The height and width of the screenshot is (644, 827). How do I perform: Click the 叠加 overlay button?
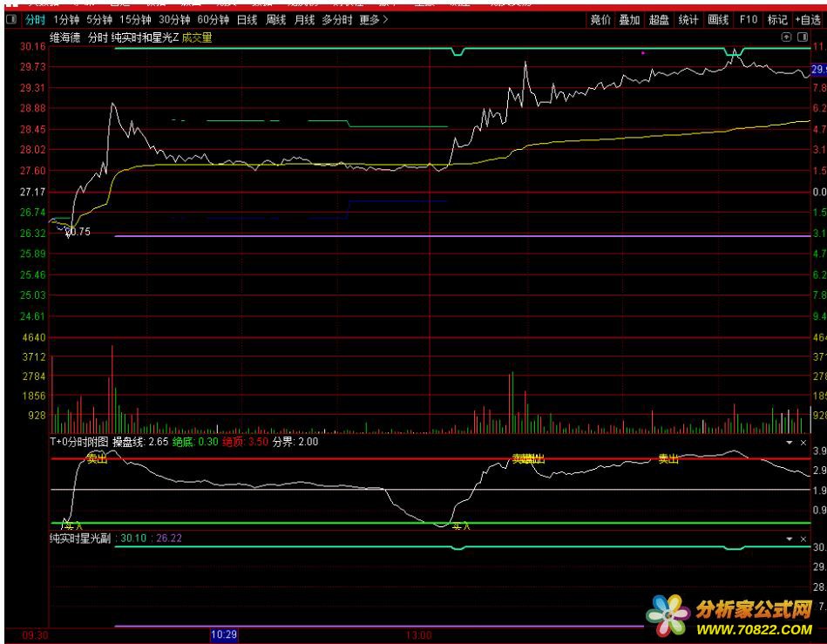(x=629, y=20)
